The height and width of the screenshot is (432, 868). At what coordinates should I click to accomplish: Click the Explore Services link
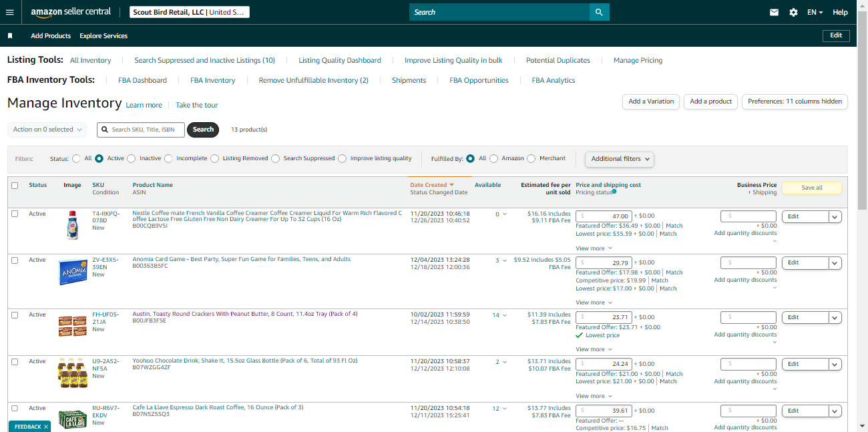103,36
